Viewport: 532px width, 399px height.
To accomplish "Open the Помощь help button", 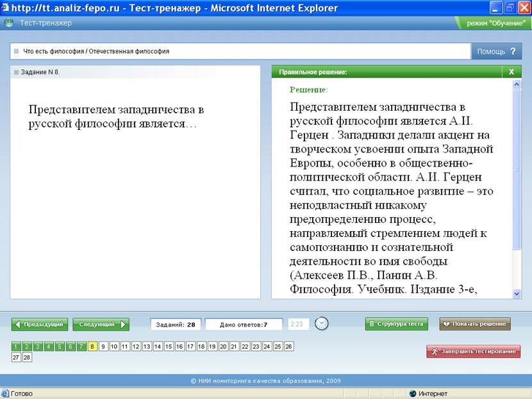I will tap(496, 51).
